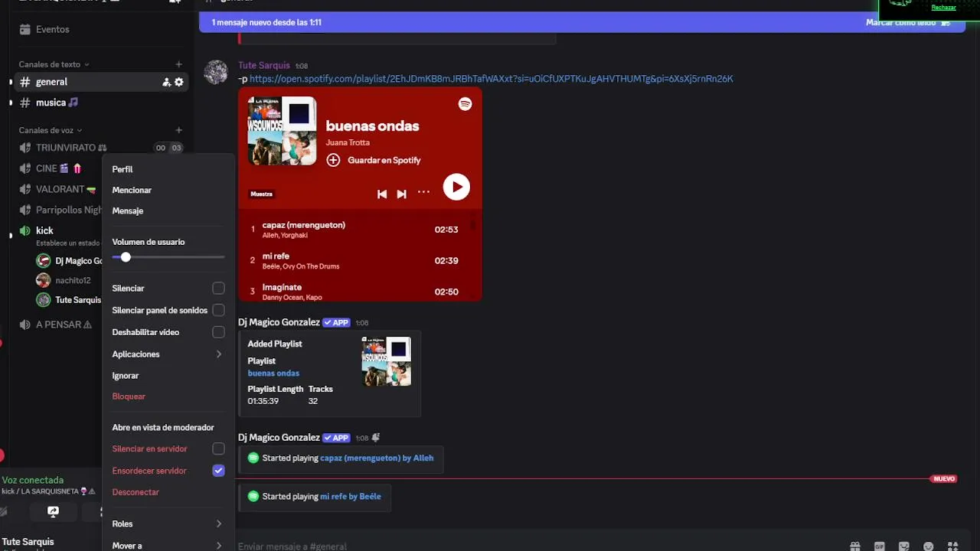
Task: Click the Tute Sarquis message username
Action: [264, 66]
